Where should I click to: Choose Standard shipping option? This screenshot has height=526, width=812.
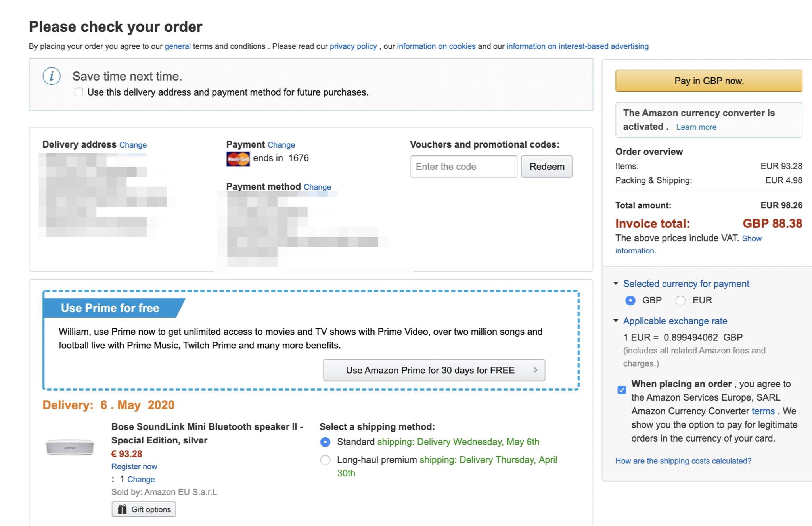click(325, 442)
